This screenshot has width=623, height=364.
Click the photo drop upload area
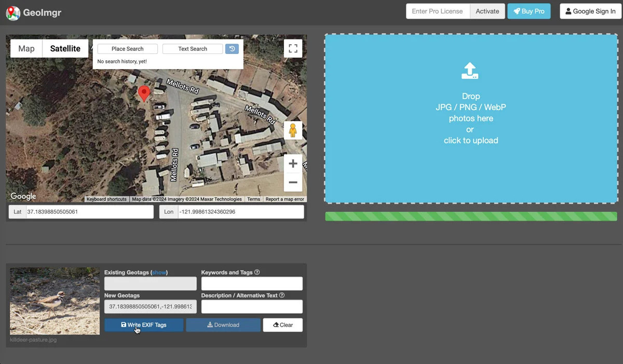[471, 119]
